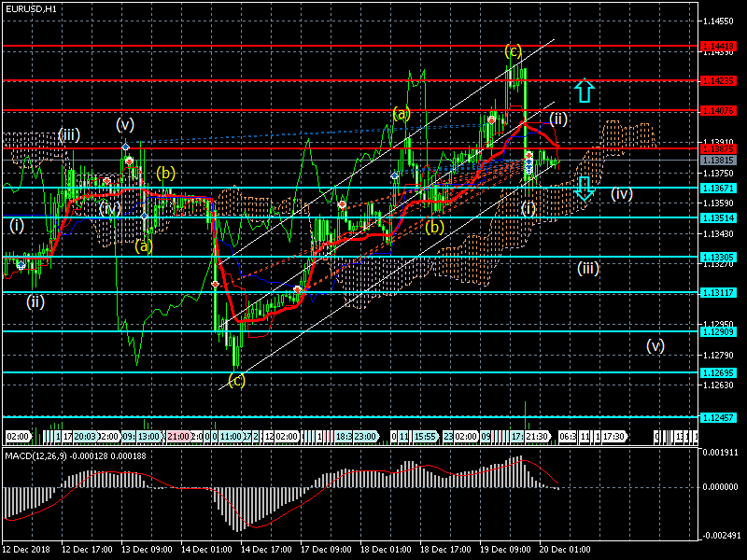Click the 17 Dec 09:00 time axis label
Screen dimensions: 747x560
[x=325, y=549]
